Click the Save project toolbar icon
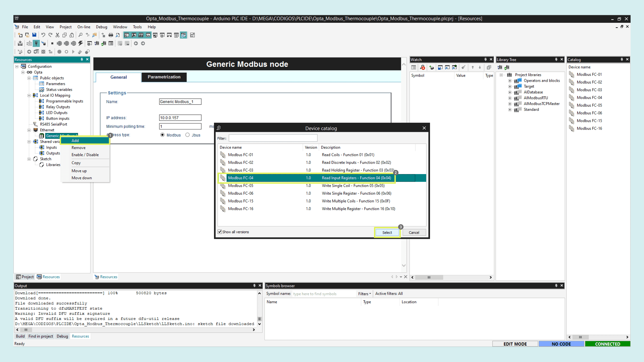The height and width of the screenshot is (362, 644). (x=34, y=35)
